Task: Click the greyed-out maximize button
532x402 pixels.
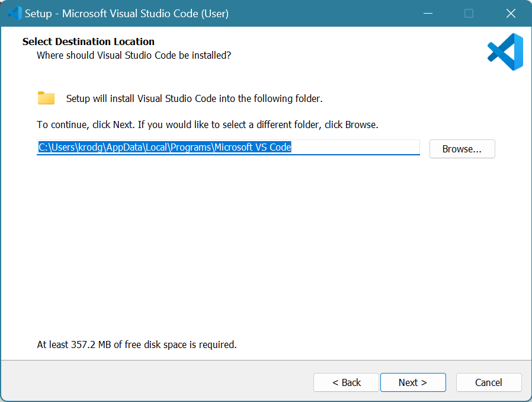Action: [x=469, y=13]
